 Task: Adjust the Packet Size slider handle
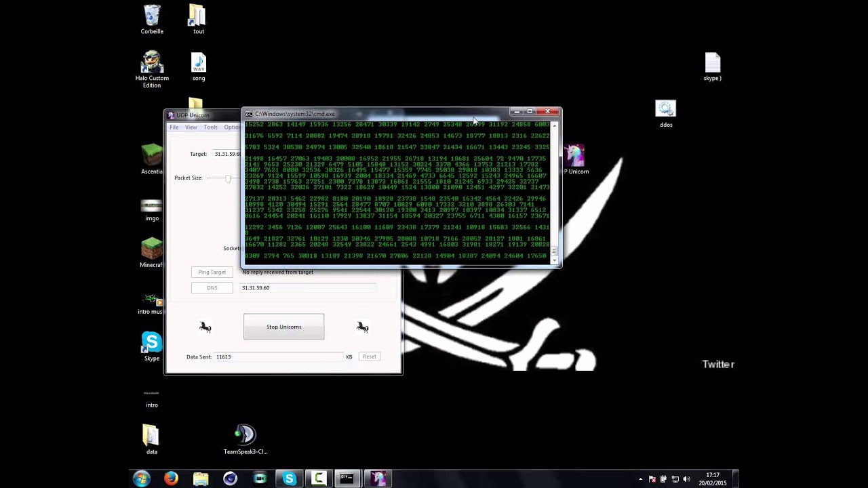228,178
